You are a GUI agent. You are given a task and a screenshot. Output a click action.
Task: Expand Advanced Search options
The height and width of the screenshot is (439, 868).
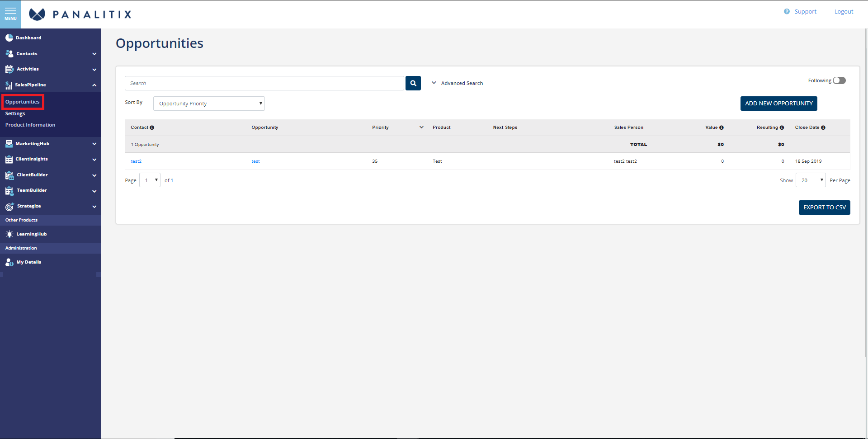coord(457,83)
